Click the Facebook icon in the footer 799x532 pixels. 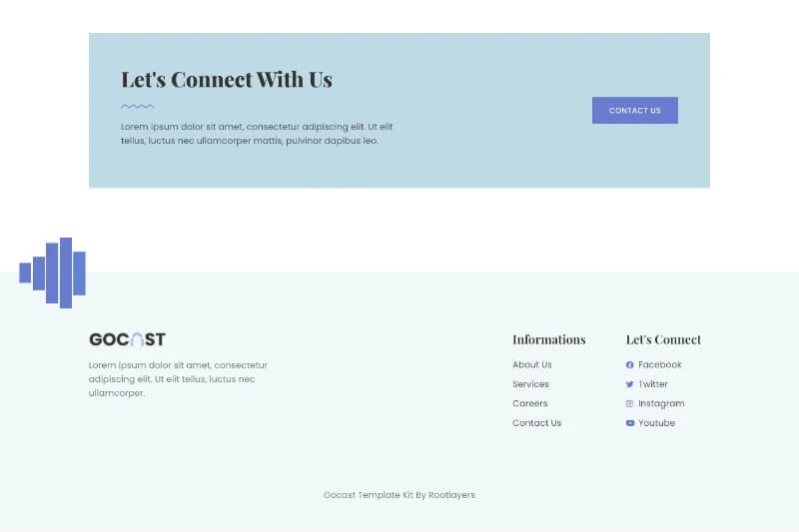(x=630, y=365)
